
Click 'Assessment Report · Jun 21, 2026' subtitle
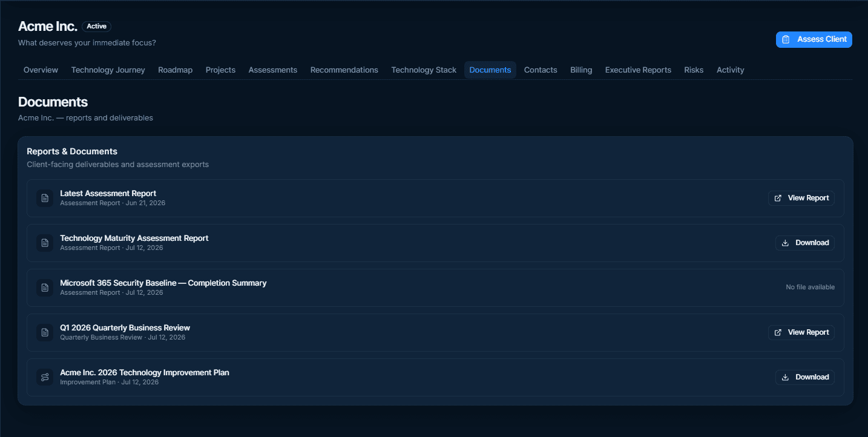pos(113,203)
